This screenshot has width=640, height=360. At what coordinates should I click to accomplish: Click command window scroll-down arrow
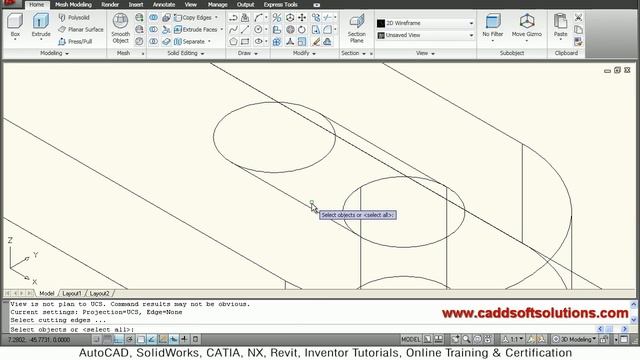pyautogui.click(x=633, y=320)
